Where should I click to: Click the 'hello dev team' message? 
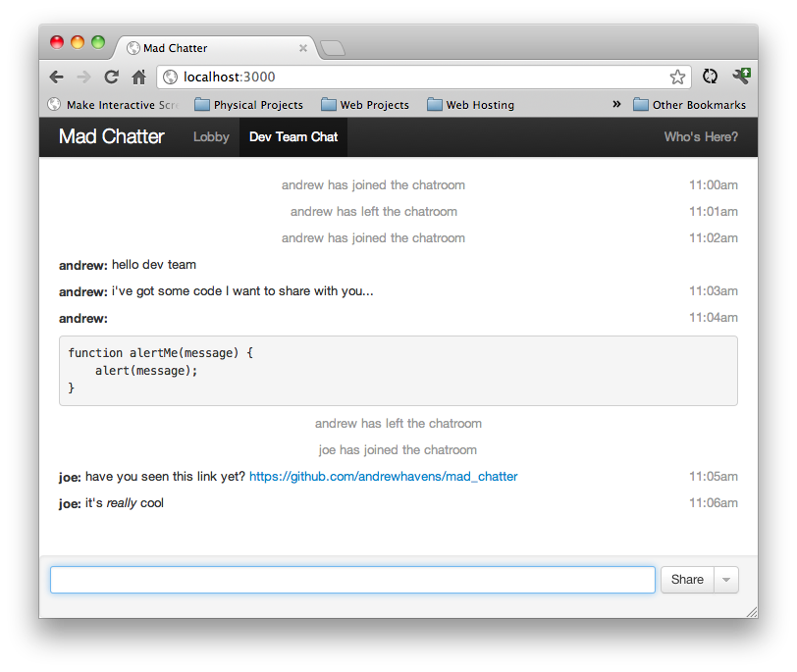point(153,265)
